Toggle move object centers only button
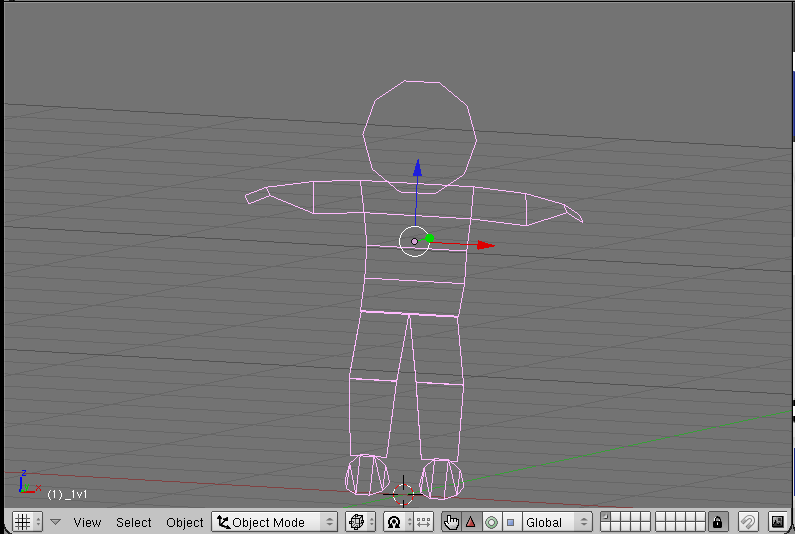Viewport: 795px width, 534px height. (x=423, y=522)
